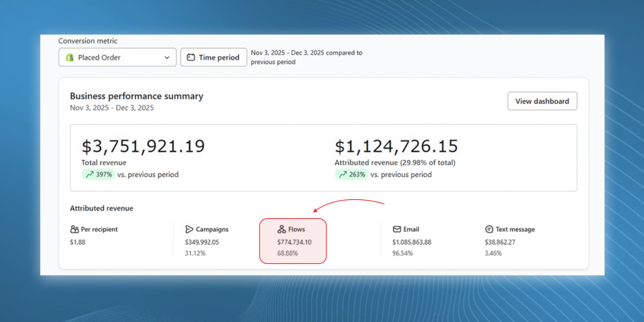Select the Conversion metric label
This screenshot has height=322, width=644.
click(88, 41)
